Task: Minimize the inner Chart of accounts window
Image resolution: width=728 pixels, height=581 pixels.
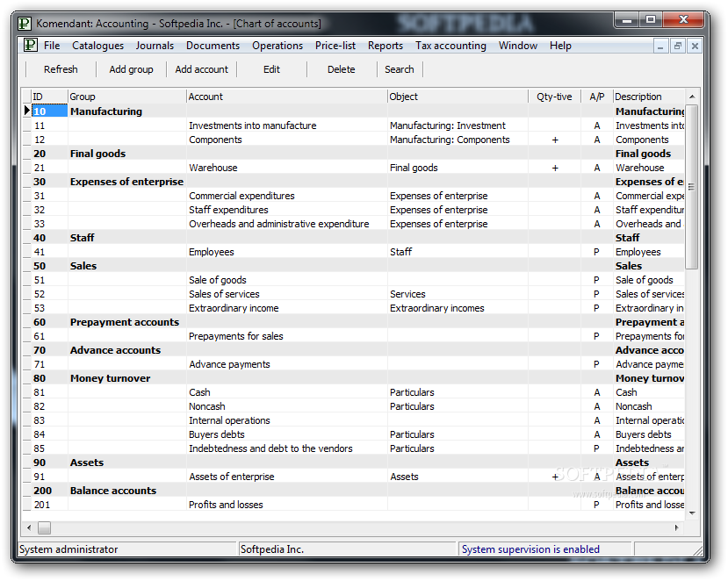Action: coord(660,46)
